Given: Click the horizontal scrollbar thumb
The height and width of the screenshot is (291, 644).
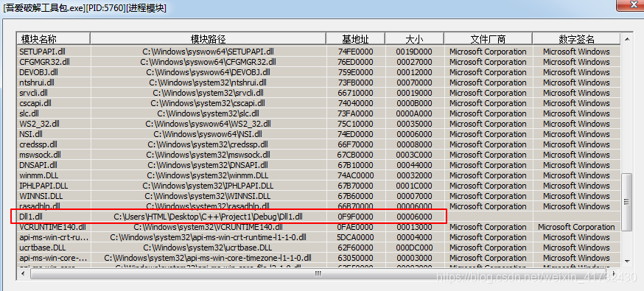Looking at the screenshot, I should point(318,273).
